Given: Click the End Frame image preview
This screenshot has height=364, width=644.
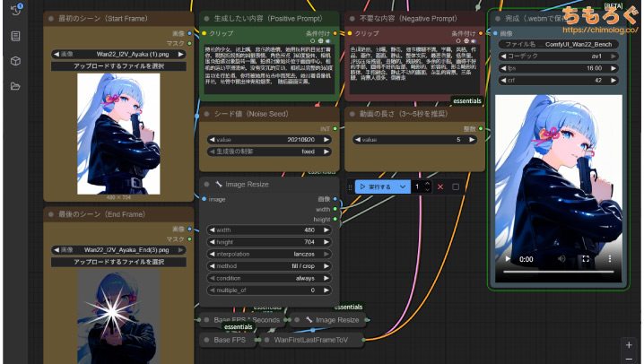Looking at the screenshot, I should point(118,316).
